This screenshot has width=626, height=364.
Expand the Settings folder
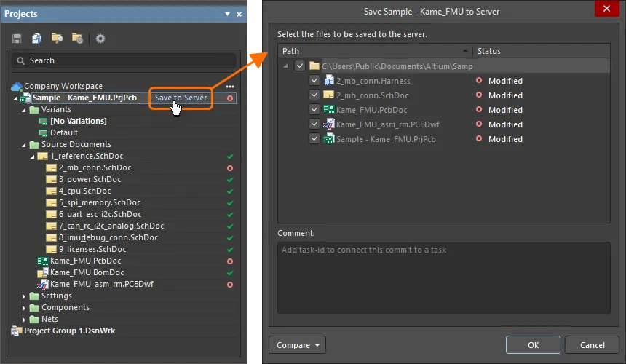tap(24, 296)
